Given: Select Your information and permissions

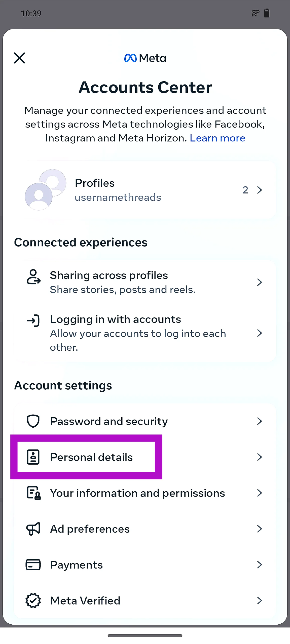Looking at the screenshot, I should (137, 493).
